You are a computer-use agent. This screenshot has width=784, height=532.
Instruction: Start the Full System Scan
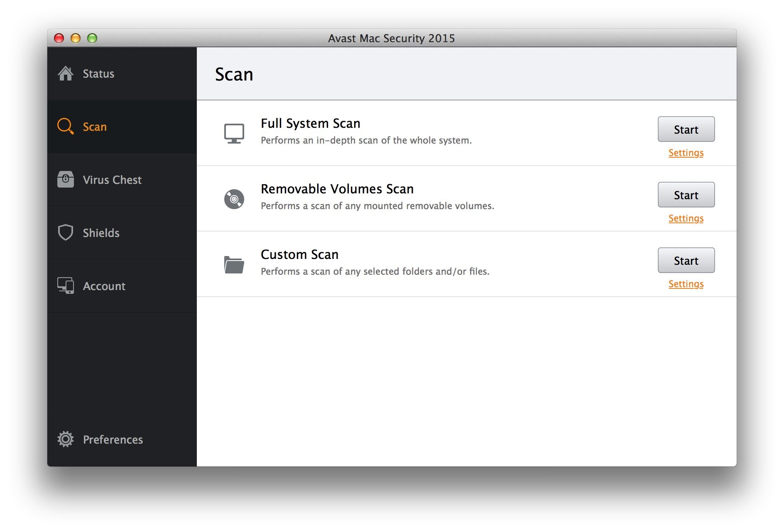(x=686, y=129)
